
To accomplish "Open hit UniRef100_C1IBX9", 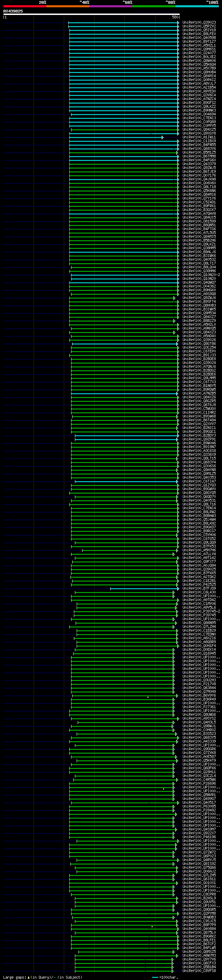I will coord(199,141).
